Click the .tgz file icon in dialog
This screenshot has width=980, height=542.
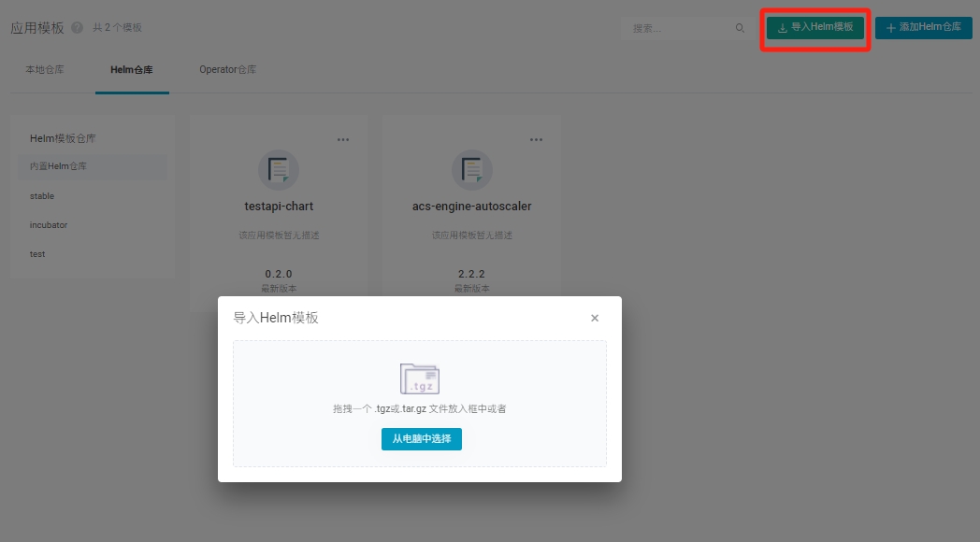[420, 378]
